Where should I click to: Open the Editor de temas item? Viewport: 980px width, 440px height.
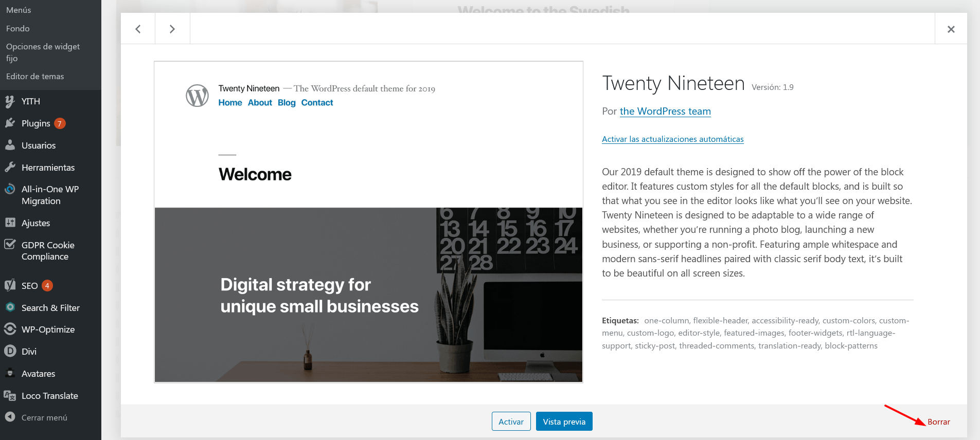(x=35, y=76)
